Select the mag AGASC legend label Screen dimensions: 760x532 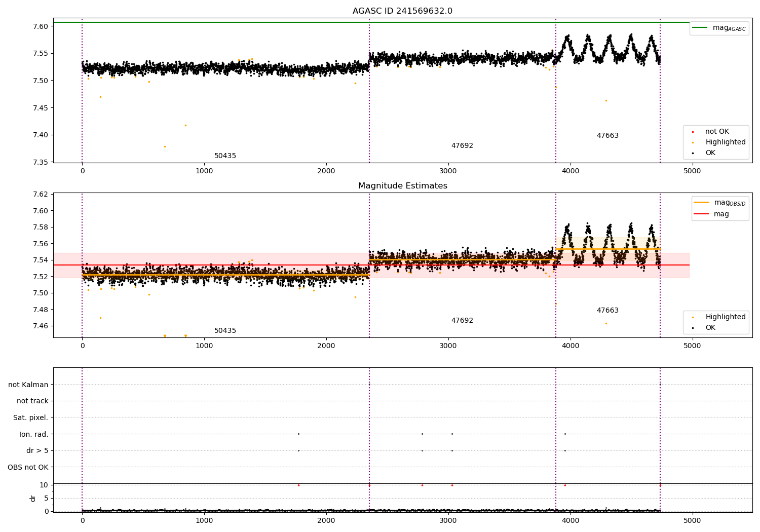[x=729, y=28]
